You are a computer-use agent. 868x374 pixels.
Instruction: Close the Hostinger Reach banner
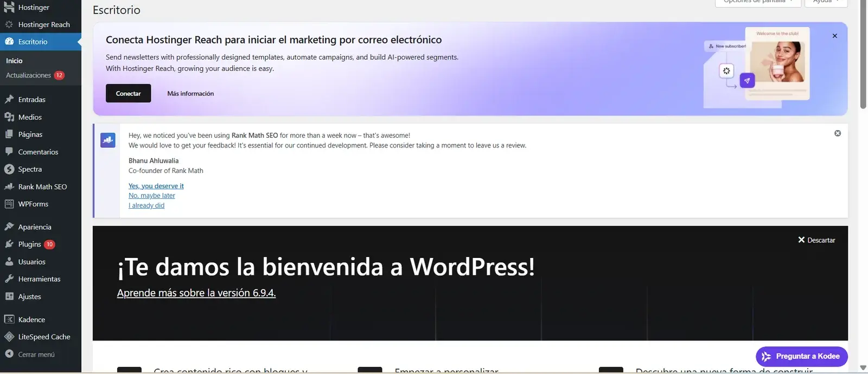point(835,36)
